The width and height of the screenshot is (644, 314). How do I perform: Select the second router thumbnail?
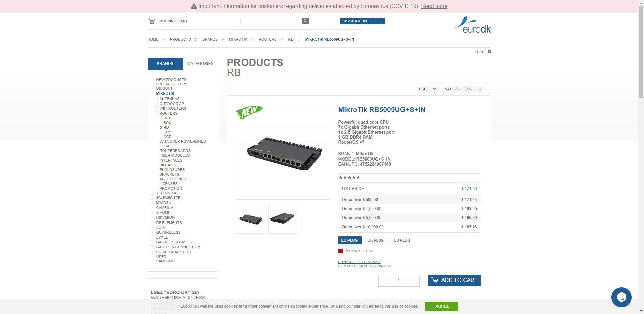[x=283, y=219]
